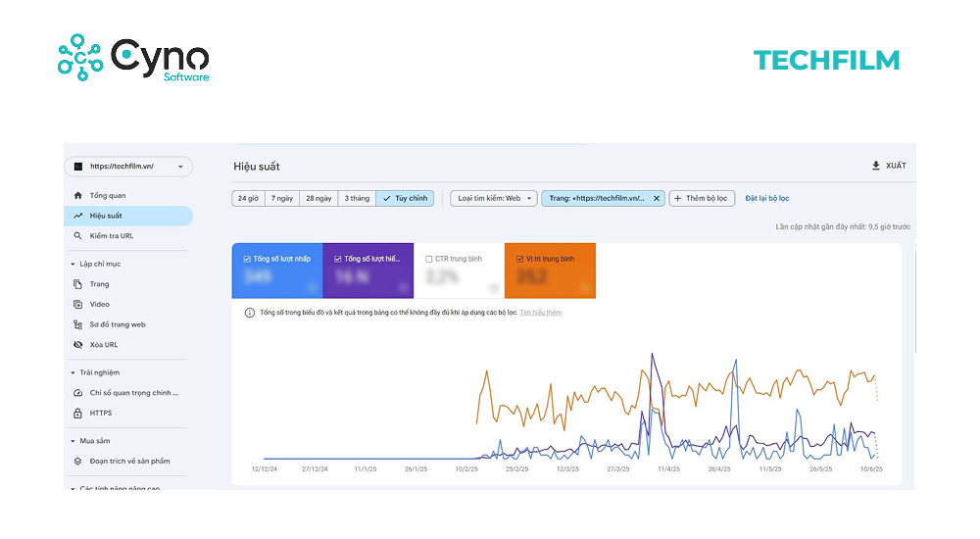
Task: Click the XUẤT export button
Action: [889, 166]
